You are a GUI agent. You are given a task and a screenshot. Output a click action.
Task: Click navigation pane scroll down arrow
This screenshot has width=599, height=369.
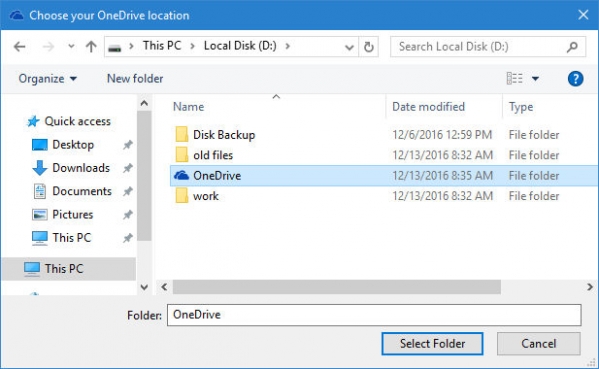(x=144, y=287)
